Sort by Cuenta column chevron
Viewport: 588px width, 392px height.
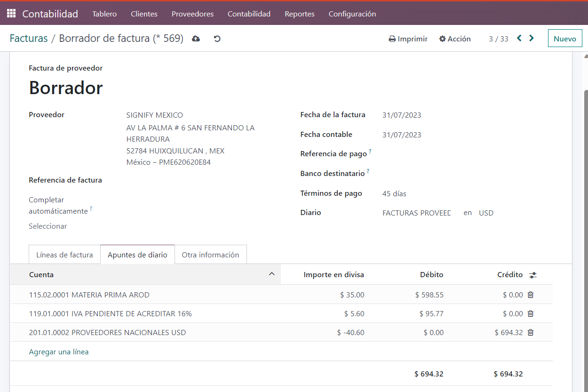(x=271, y=274)
